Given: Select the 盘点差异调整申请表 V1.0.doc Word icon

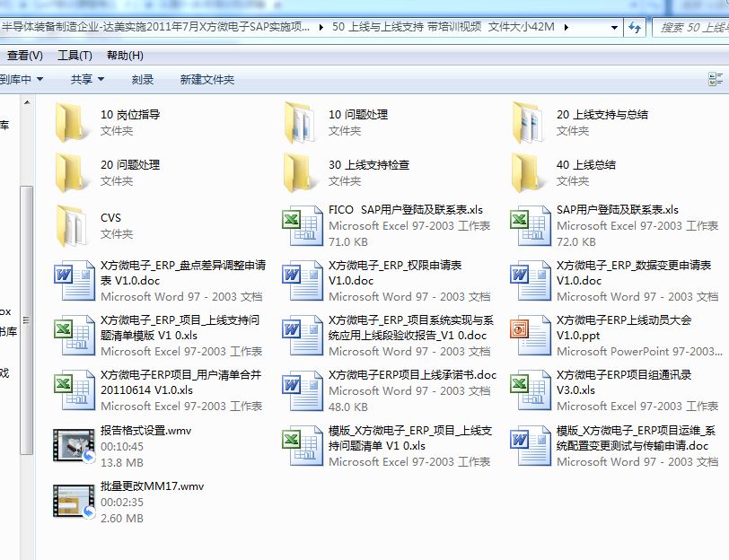Looking at the screenshot, I should tap(75, 280).
